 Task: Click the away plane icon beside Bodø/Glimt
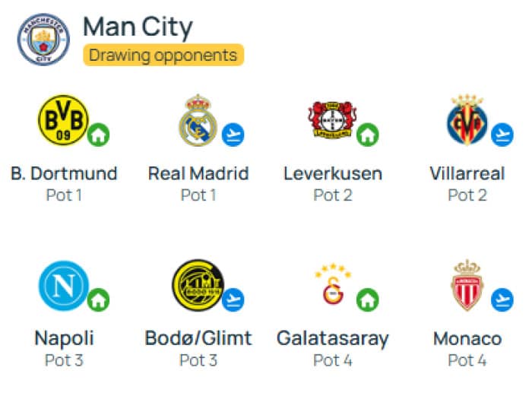pos(233,300)
